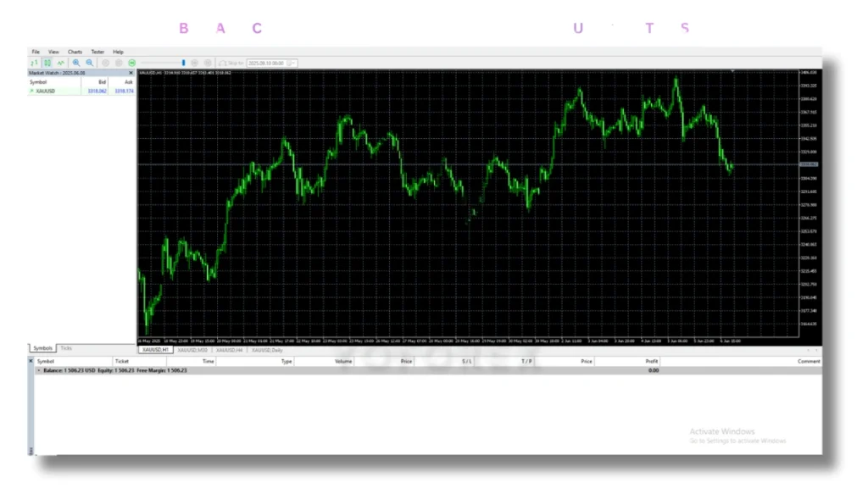Viewport: 868px width, 488px height.
Task: Switch chart to bar chart mode
Action: point(36,63)
